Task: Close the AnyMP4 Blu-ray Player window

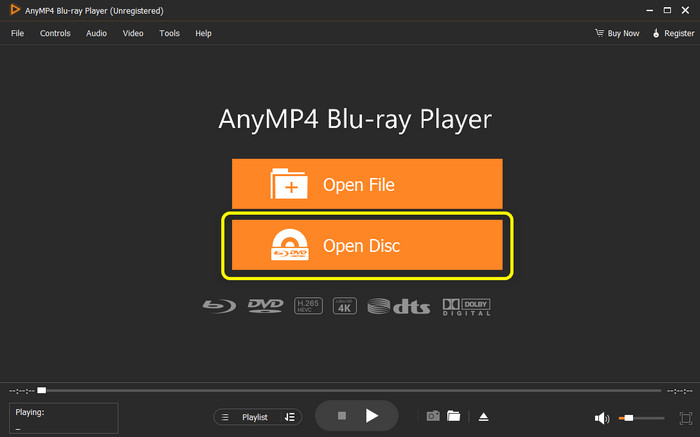Action: (685, 10)
